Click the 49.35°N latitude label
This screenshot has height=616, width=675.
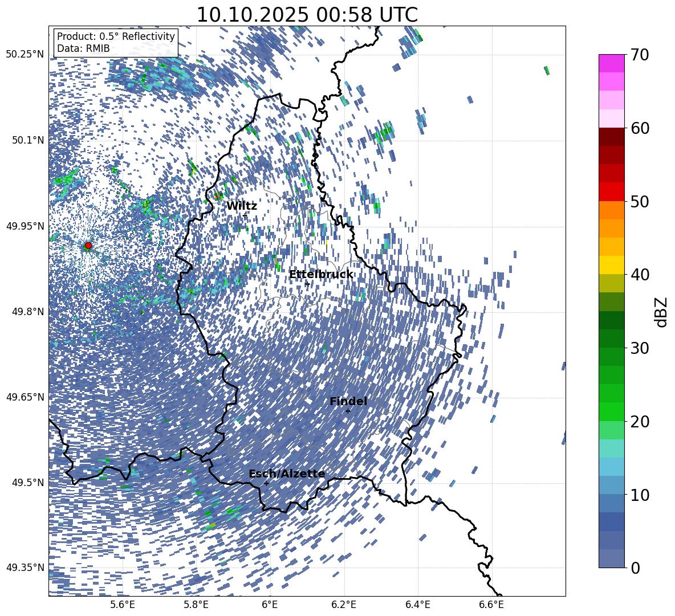pos(25,568)
